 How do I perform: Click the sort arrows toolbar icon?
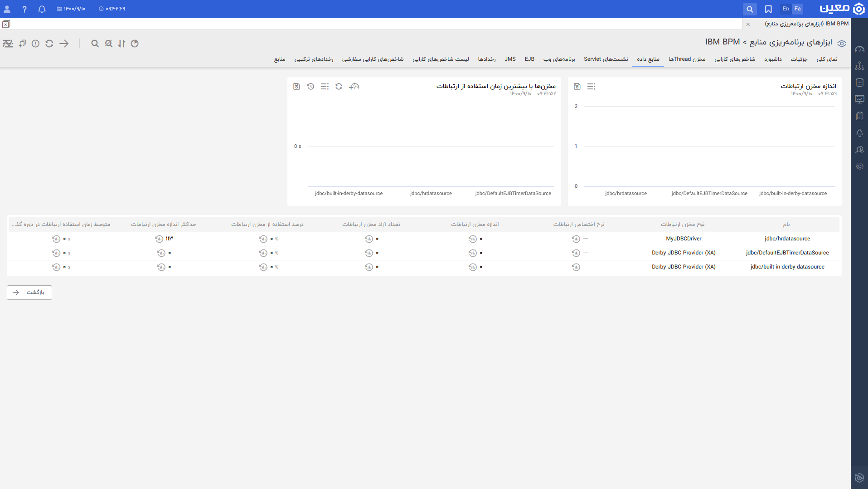point(121,44)
